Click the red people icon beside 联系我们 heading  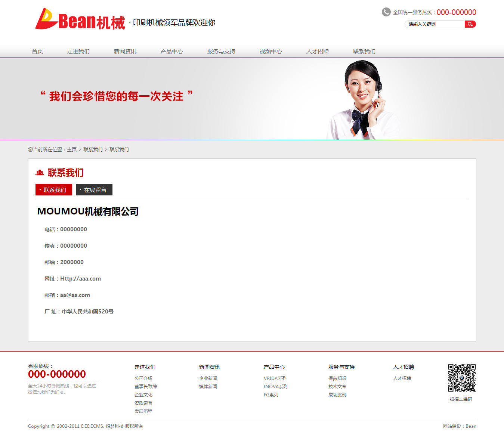click(x=40, y=173)
